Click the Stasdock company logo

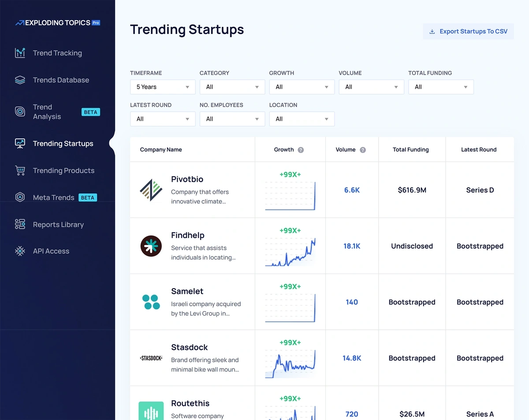click(151, 358)
